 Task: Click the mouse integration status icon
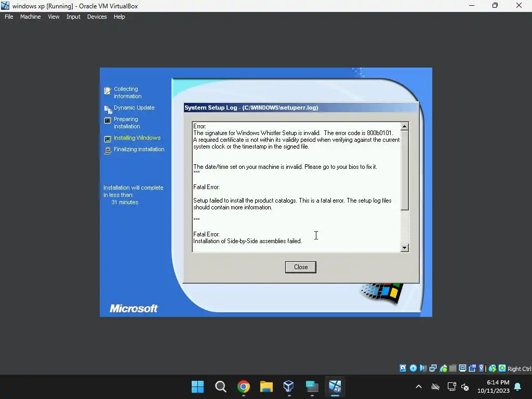(x=493, y=368)
